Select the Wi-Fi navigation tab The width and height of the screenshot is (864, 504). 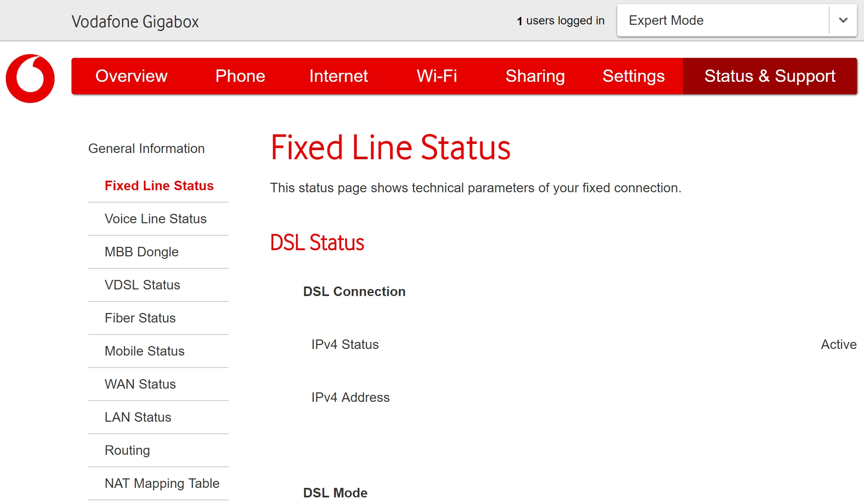(437, 76)
